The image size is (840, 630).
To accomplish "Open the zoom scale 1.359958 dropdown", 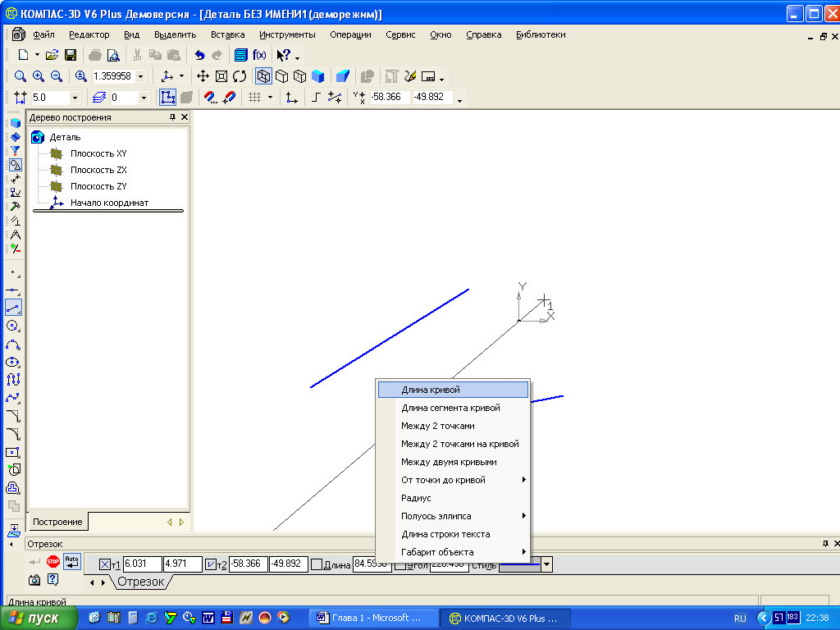I will (x=141, y=76).
